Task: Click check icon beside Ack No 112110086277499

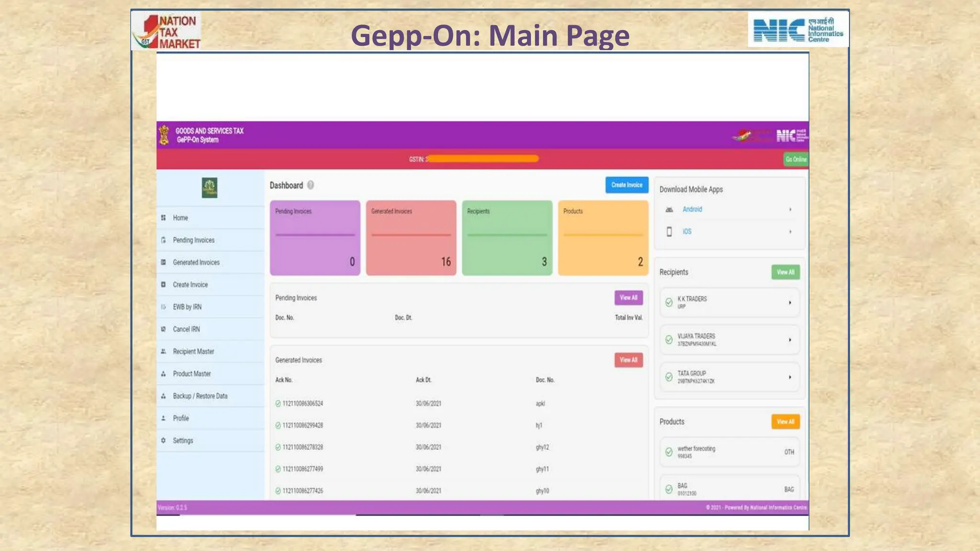Action: (278, 469)
